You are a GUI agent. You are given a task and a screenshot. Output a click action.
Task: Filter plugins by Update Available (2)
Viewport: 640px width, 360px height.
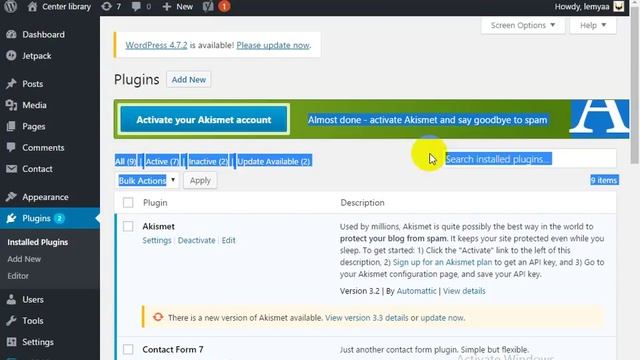pos(274,161)
